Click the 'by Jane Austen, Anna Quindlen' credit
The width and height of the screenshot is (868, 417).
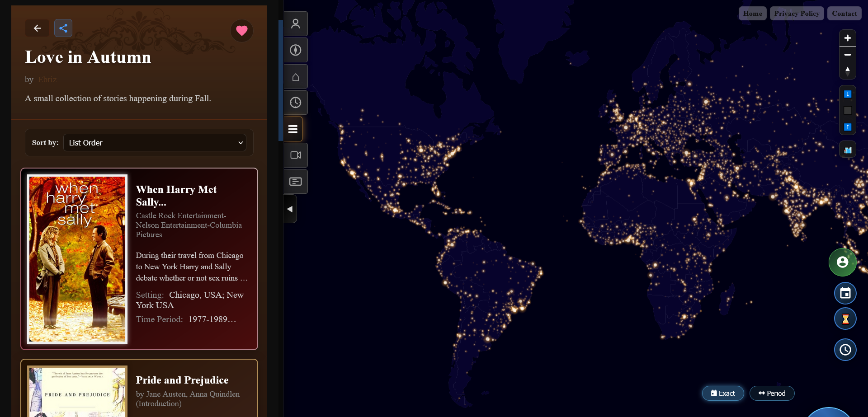click(188, 399)
